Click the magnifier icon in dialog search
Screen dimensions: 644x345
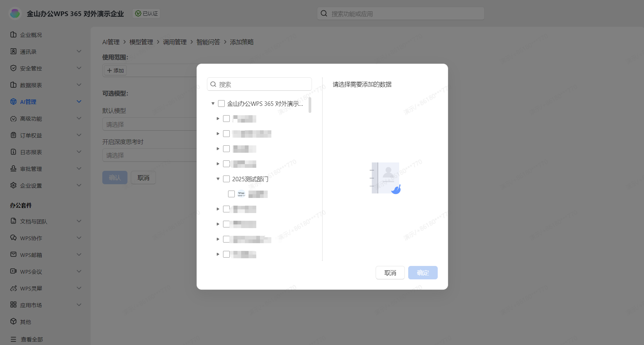click(x=213, y=84)
